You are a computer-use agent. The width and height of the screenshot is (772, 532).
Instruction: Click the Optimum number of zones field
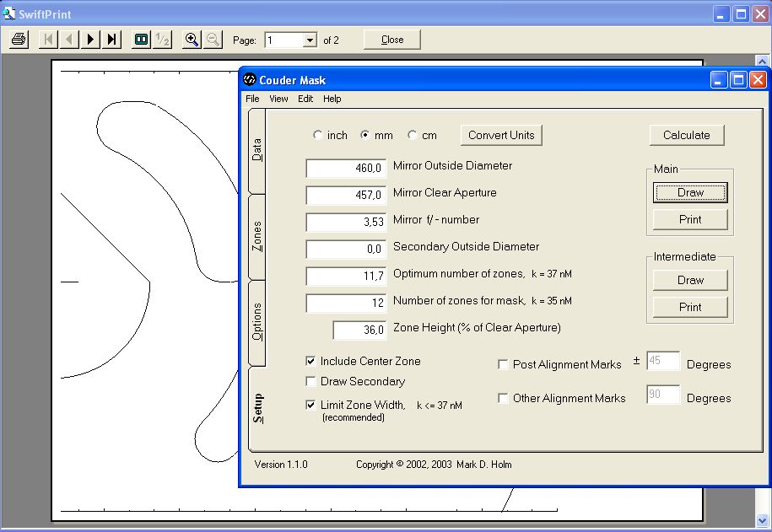pyautogui.click(x=346, y=277)
